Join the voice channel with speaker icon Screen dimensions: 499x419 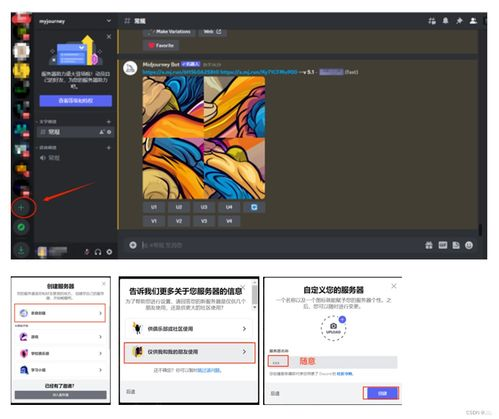click(50, 158)
